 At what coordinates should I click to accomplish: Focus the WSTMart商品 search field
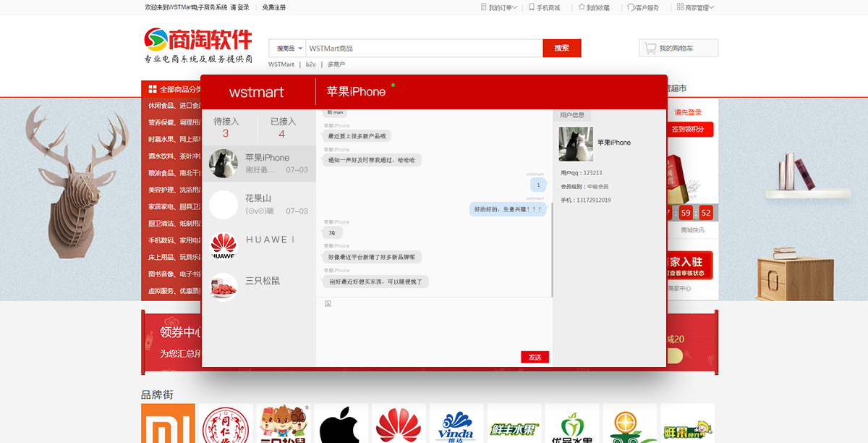425,48
